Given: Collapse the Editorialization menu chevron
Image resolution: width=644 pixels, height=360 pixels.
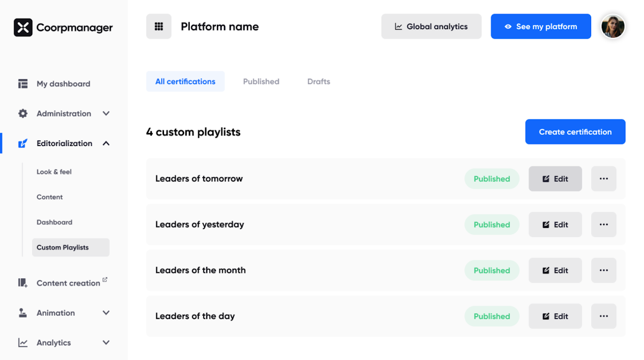Looking at the screenshot, I should [106, 143].
